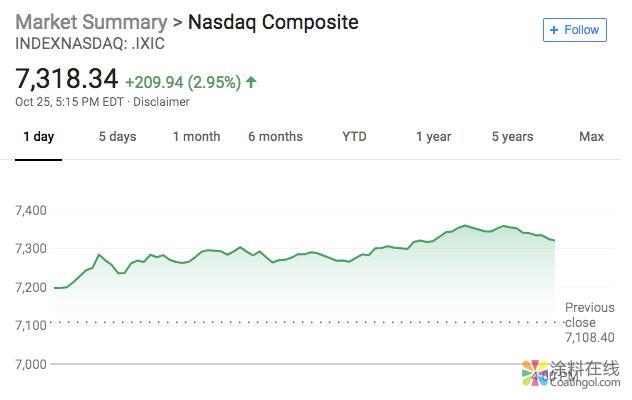The height and width of the screenshot is (400, 632).
Task: Switch to the 5 years tab
Action: (x=512, y=137)
